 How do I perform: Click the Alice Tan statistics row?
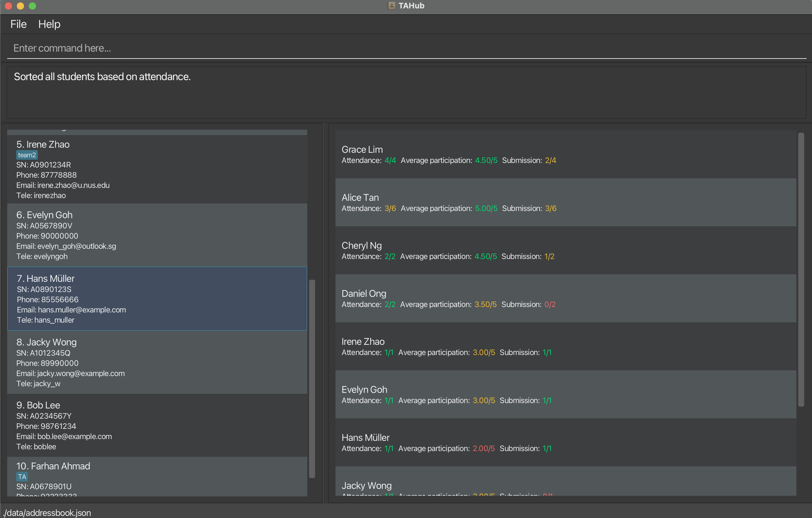566,202
